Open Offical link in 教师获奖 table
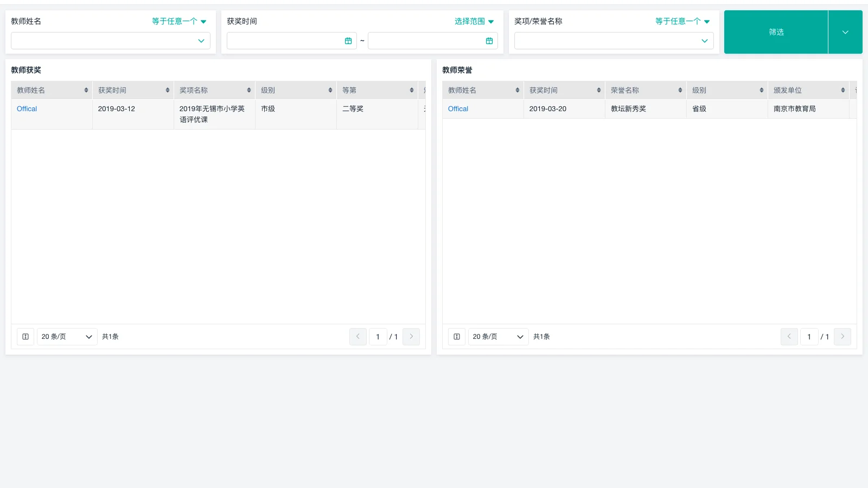Viewport: 868px width, 488px height. [x=27, y=109]
